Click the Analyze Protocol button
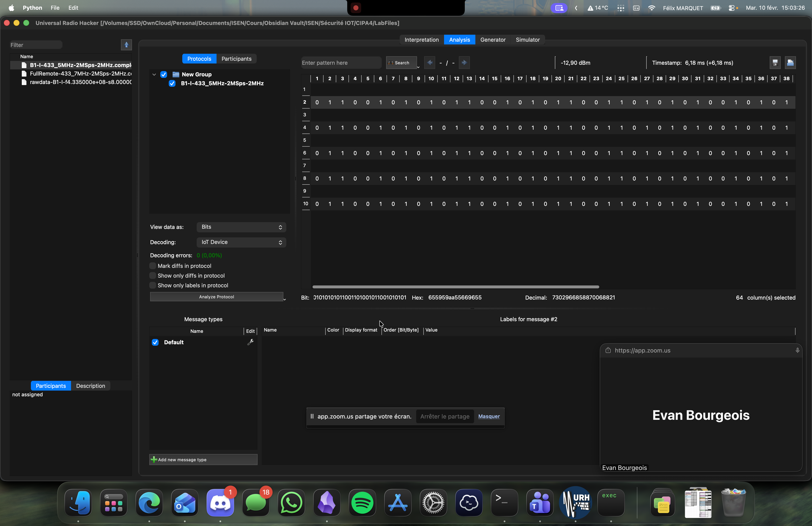The width and height of the screenshot is (812, 526). click(216, 297)
